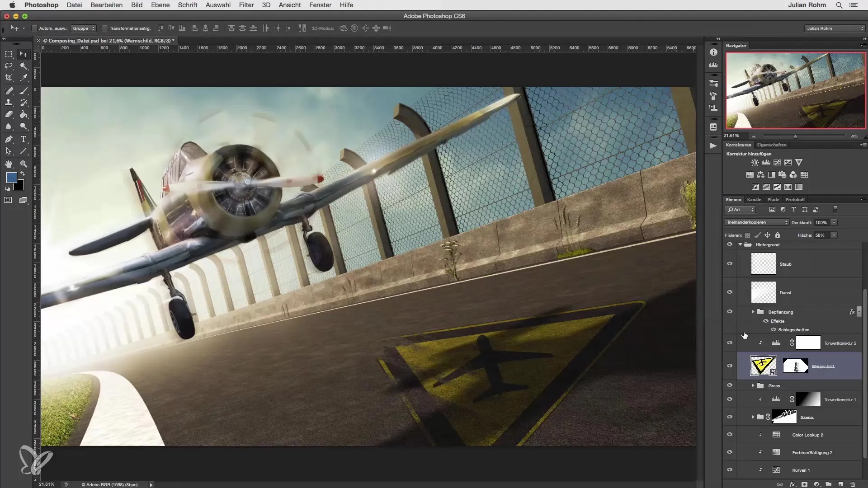The image size is (868, 488).
Task: Create a new group folder icon
Action: (x=829, y=484)
